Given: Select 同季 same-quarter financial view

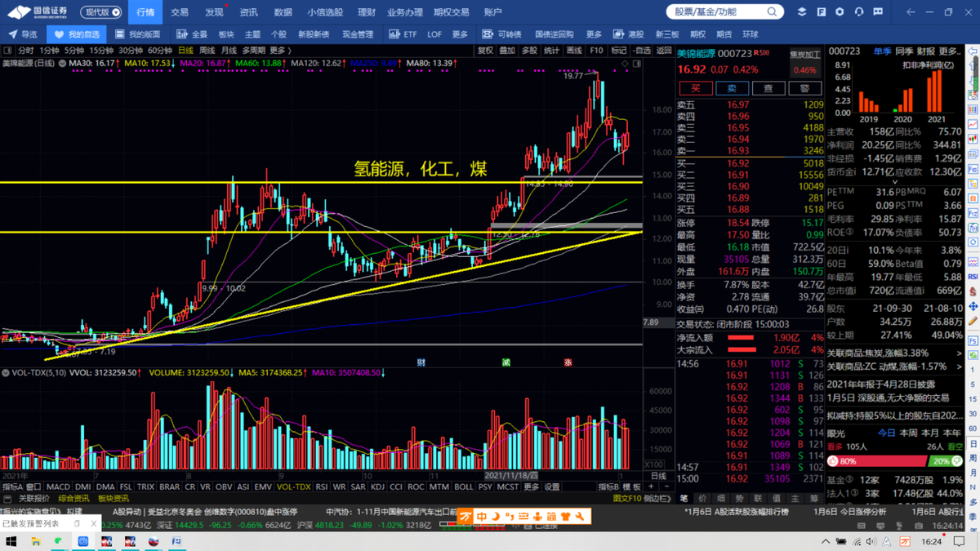Looking at the screenshot, I should tap(904, 51).
